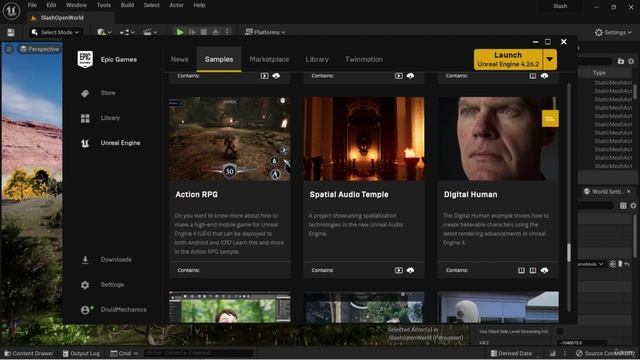This screenshot has height=360, width=640.
Task: Click Derived Data in status bar
Action: [x=511, y=353]
